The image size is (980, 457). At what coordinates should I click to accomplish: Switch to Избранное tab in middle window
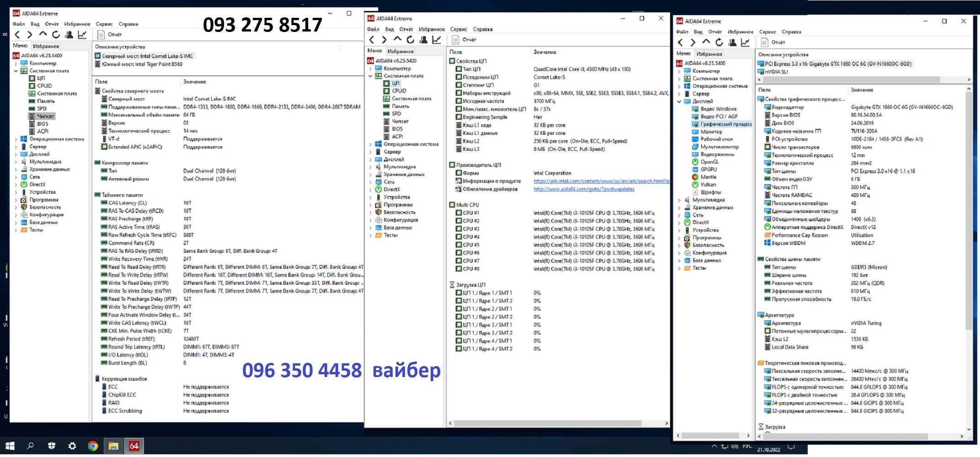click(x=400, y=51)
